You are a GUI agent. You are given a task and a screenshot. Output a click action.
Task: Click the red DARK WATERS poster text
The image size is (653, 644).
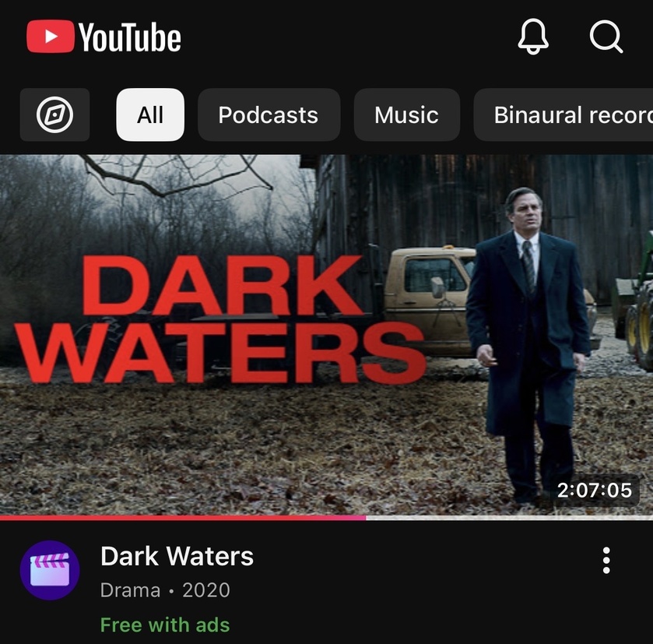click(x=221, y=319)
